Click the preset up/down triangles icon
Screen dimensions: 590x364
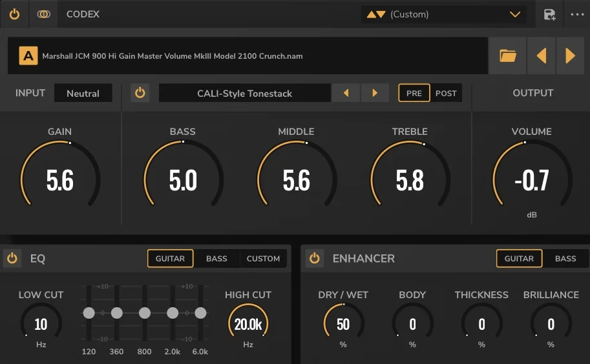tap(376, 14)
